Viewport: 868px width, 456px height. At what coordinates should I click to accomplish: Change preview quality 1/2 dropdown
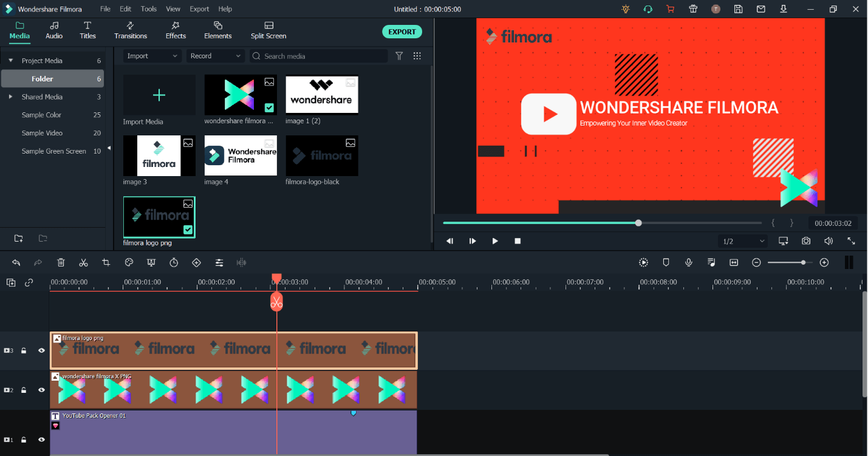pyautogui.click(x=743, y=241)
